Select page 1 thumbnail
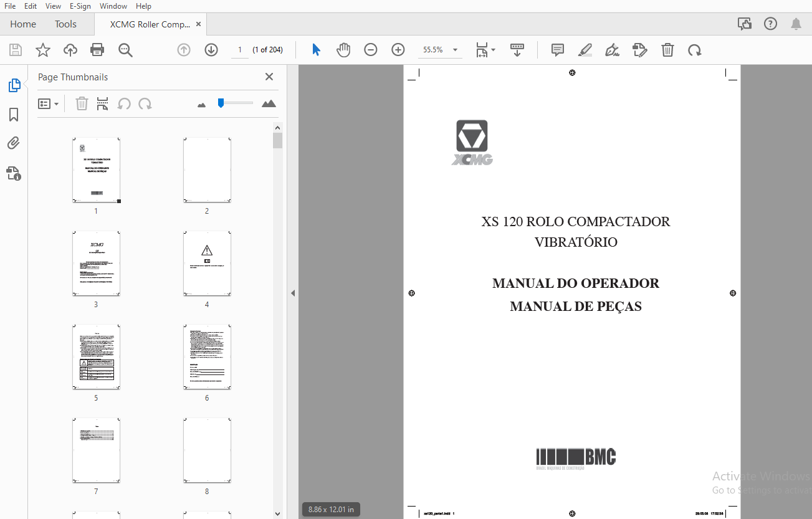This screenshot has width=812, height=519. point(96,170)
